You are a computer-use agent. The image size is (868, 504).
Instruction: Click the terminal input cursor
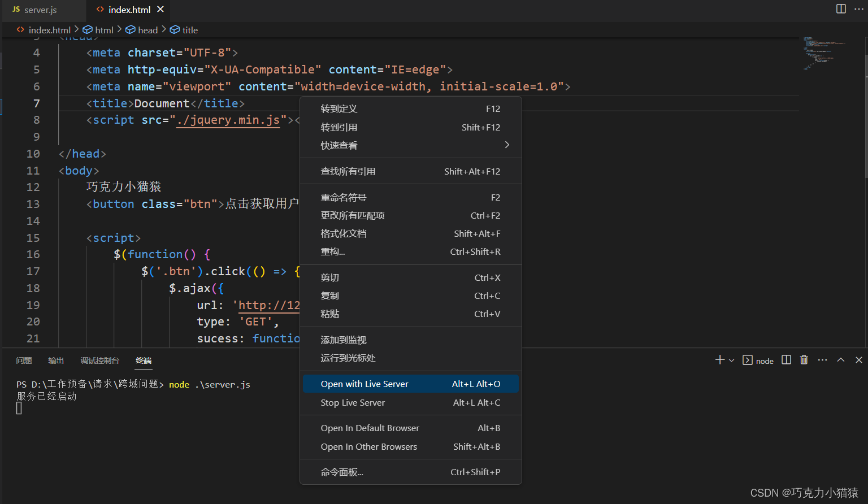point(19,409)
